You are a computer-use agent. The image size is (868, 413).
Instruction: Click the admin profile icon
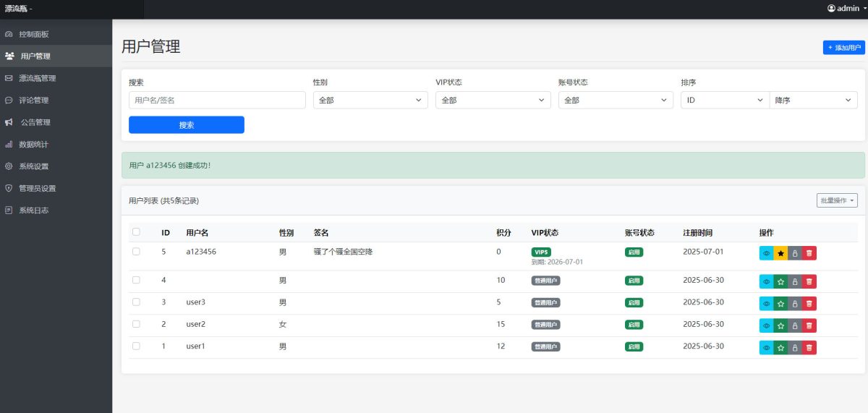click(831, 8)
